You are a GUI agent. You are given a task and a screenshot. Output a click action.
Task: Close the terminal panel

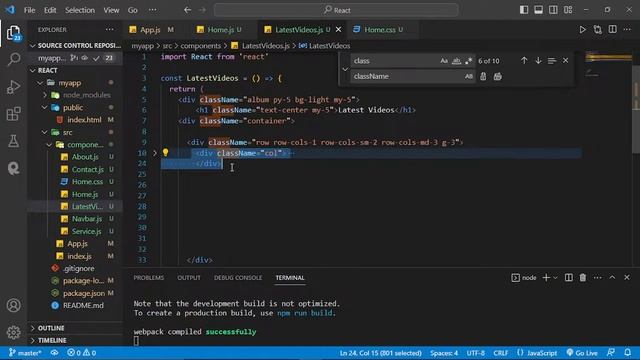coord(627,278)
